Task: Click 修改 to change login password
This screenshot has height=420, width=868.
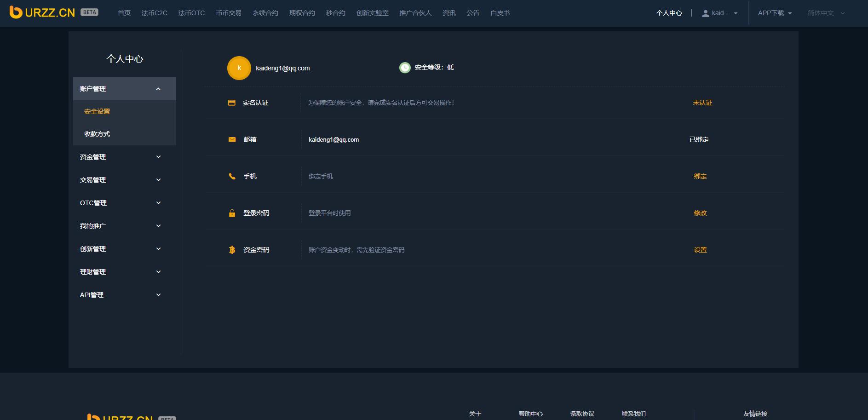Action: (x=700, y=213)
